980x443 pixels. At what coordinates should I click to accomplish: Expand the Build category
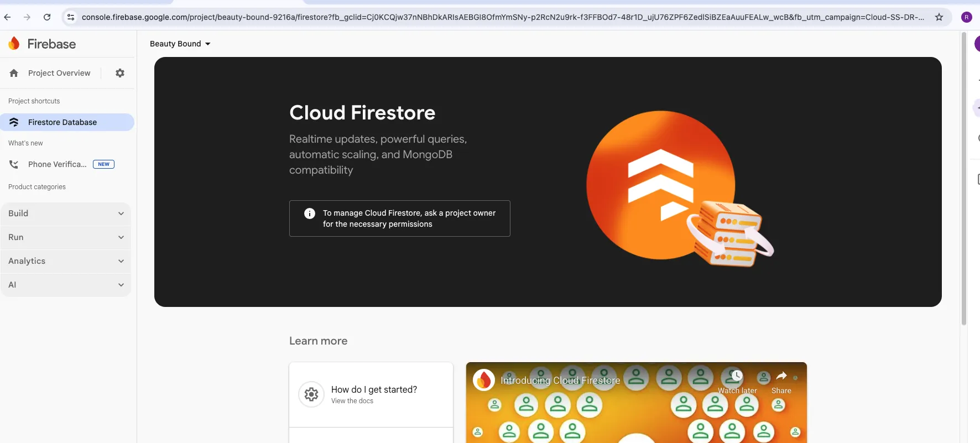tap(66, 213)
